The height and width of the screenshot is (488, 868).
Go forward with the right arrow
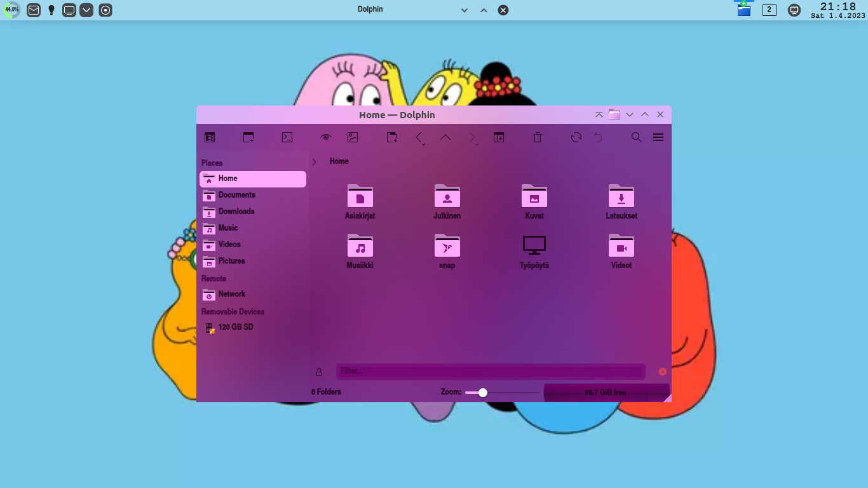point(472,138)
